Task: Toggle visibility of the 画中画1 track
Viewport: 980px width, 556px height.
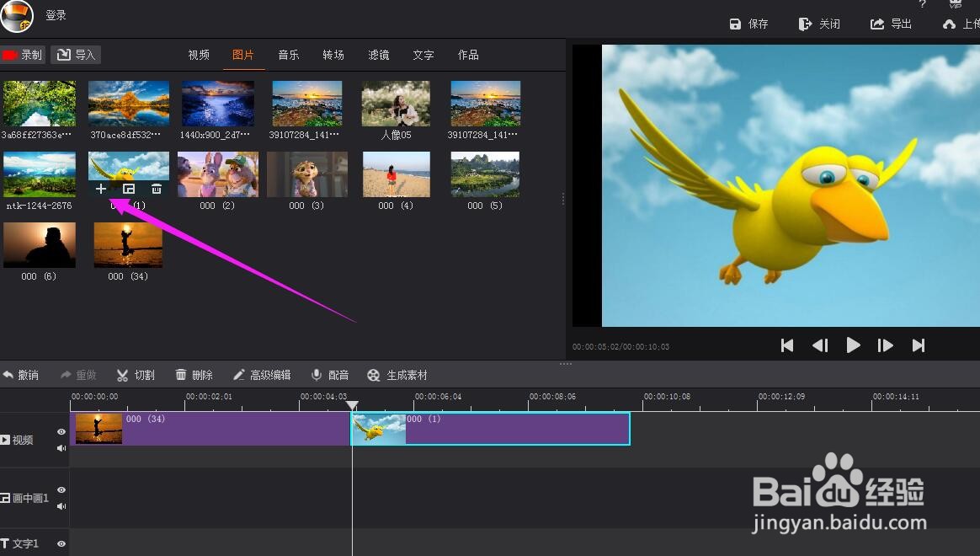Action: pyautogui.click(x=61, y=489)
